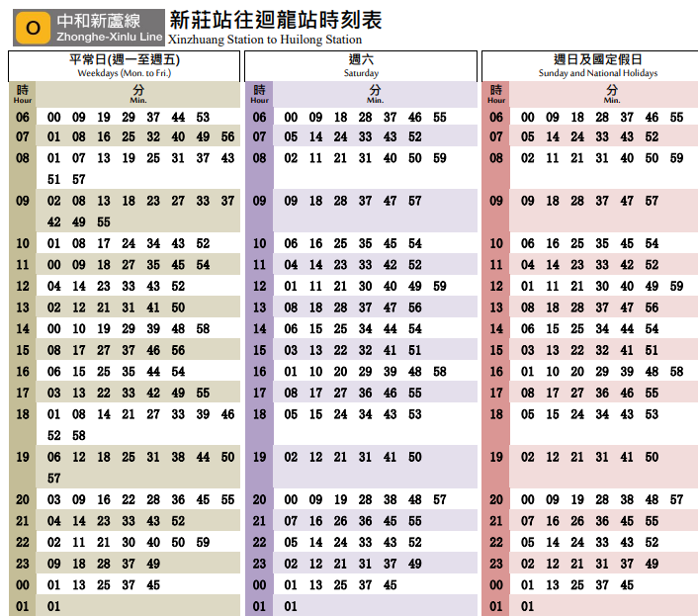This screenshot has height=616, width=698.
Task: Click minute 58 in Saturday hour 16 row
Action: coord(440,372)
